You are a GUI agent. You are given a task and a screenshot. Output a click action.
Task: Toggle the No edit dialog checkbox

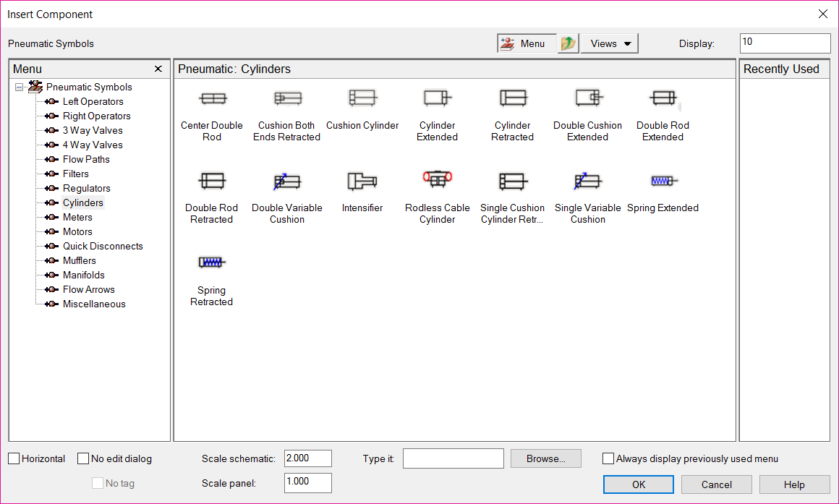coord(84,458)
